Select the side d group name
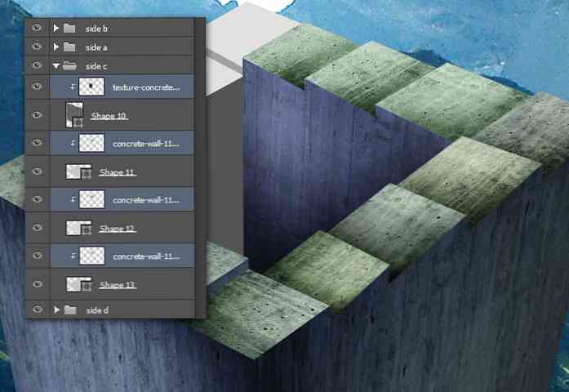Image resolution: width=569 pixels, height=392 pixels. (97, 310)
